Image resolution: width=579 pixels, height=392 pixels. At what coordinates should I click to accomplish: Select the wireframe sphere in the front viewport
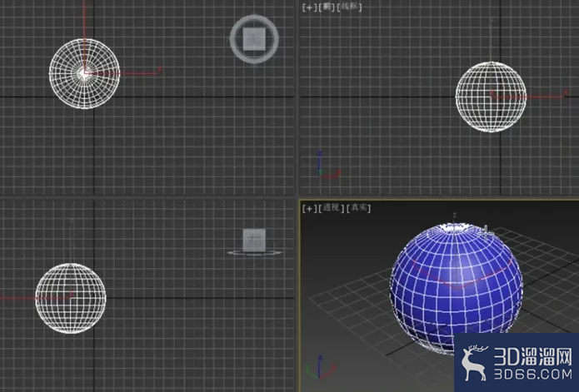(x=491, y=97)
